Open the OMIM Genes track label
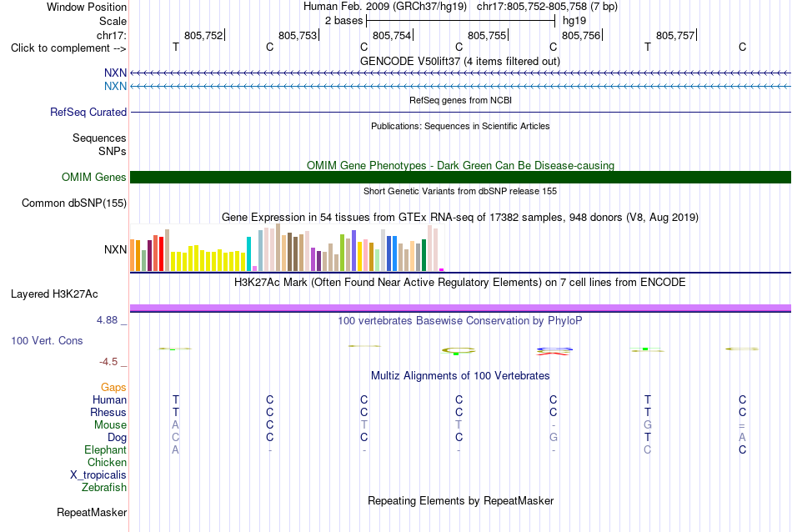Screen dimensions: 792x532 coord(94,177)
